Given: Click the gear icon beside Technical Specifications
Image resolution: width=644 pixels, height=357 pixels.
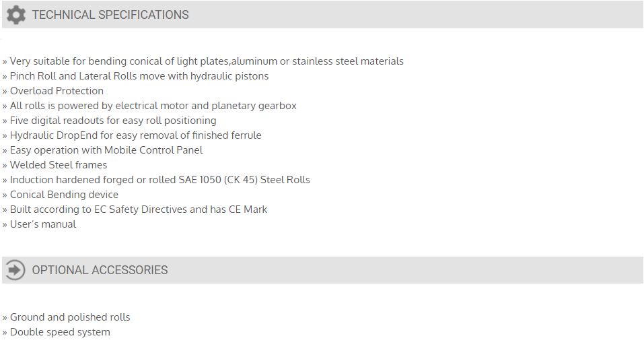Looking at the screenshot, I should (16, 15).
